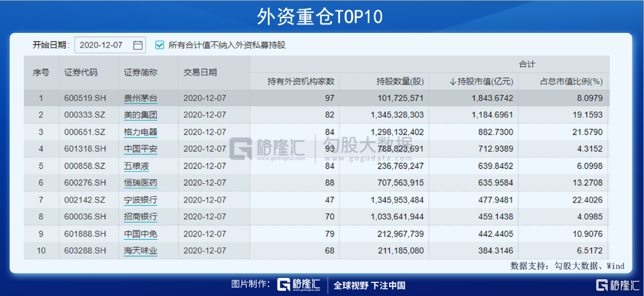
Task: Open the 中国中免 stock link
Action: 141,234
